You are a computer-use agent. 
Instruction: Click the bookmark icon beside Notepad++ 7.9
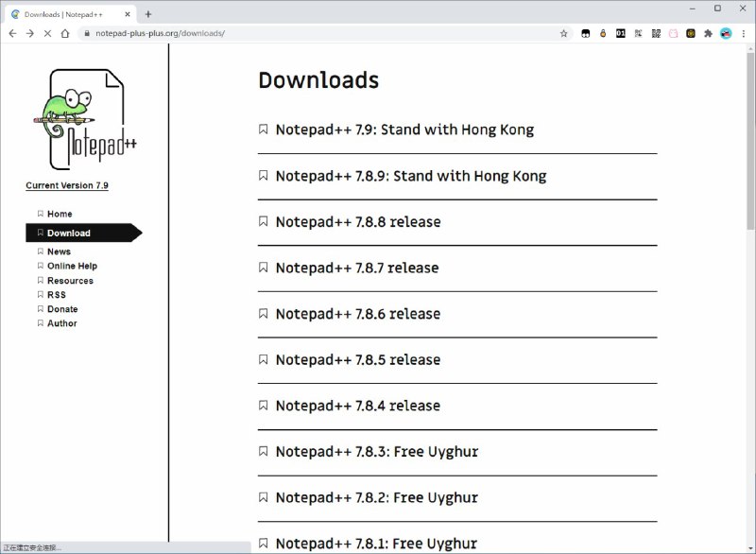264,130
